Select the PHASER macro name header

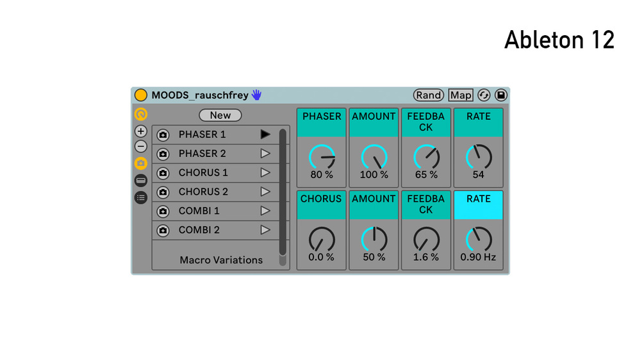pyautogui.click(x=322, y=123)
